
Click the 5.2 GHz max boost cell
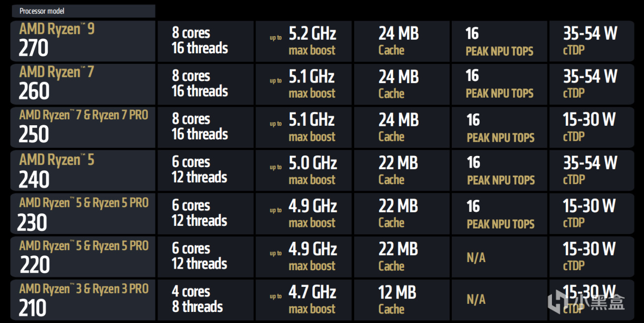[x=303, y=41]
